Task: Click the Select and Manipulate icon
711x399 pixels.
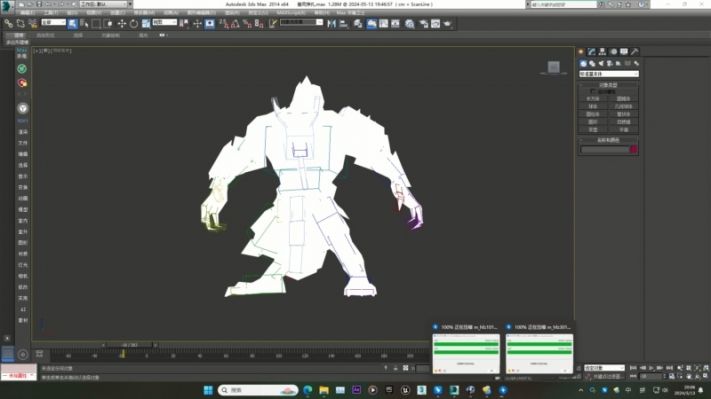Action: [x=197, y=24]
